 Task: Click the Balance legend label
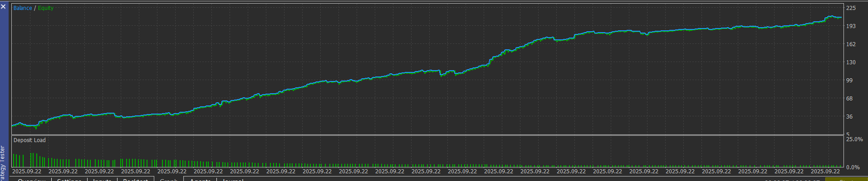coord(23,8)
